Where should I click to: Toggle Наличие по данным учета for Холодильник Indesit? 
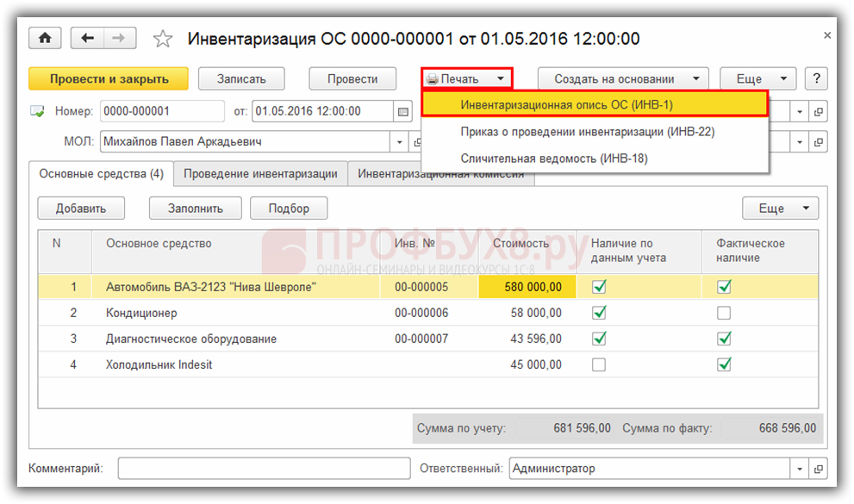point(599,364)
